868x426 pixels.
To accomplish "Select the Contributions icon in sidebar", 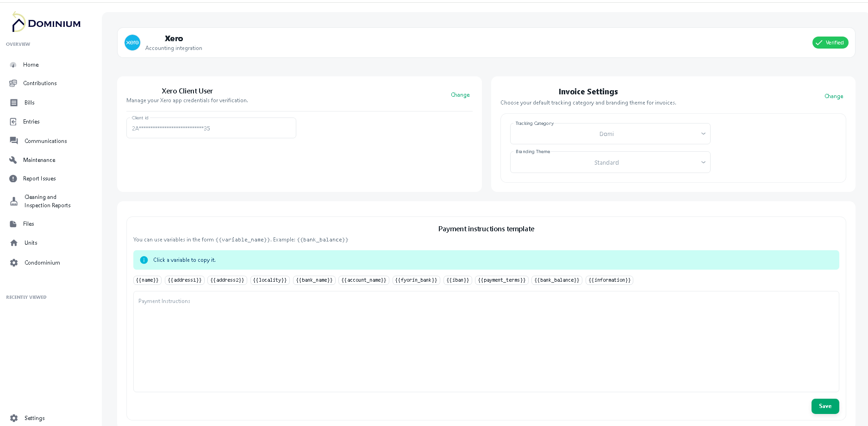I will click(13, 83).
